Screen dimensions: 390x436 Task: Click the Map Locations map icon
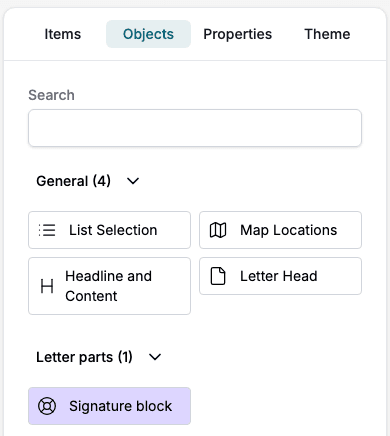pos(218,230)
